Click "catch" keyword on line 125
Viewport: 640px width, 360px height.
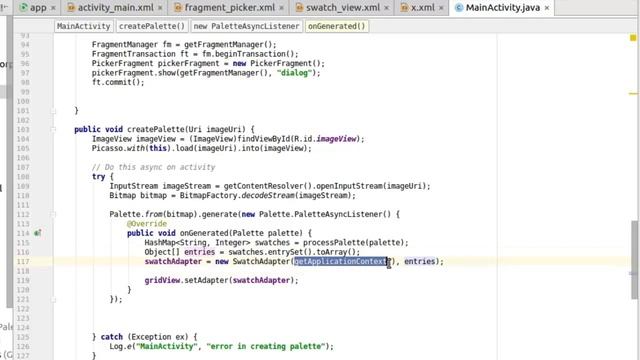[111, 337]
